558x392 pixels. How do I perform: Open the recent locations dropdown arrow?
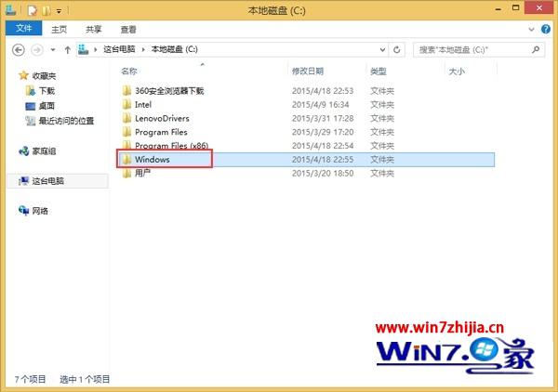[53, 50]
